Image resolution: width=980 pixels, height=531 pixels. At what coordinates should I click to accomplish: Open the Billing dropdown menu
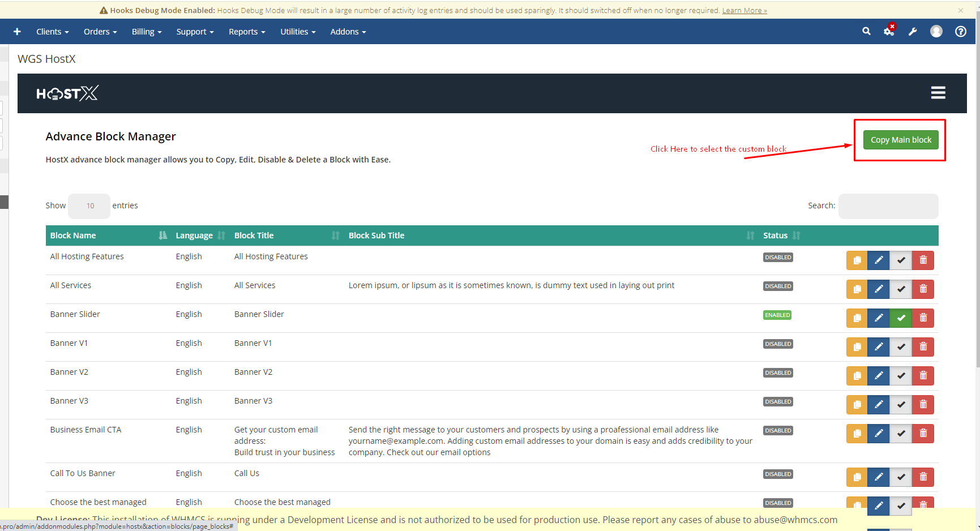147,32
